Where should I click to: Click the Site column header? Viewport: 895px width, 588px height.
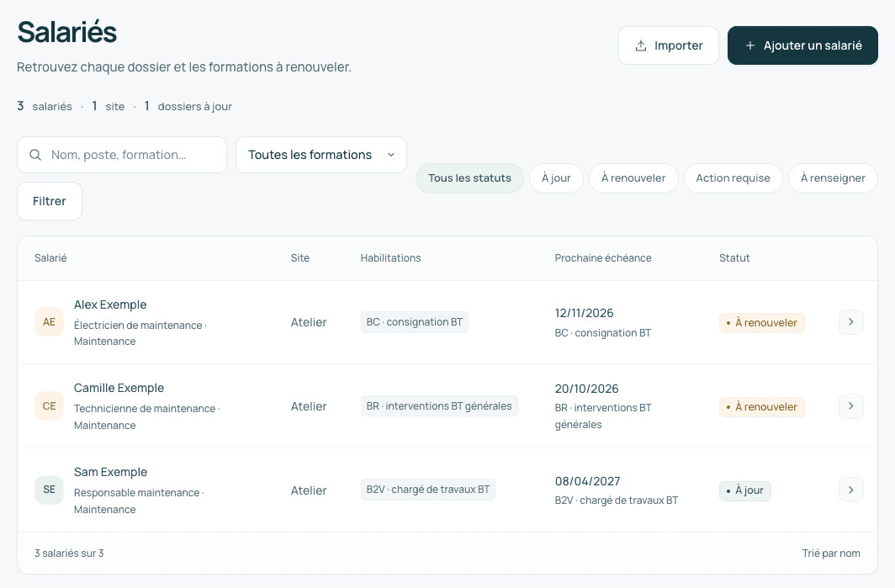(x=300, y=258)
